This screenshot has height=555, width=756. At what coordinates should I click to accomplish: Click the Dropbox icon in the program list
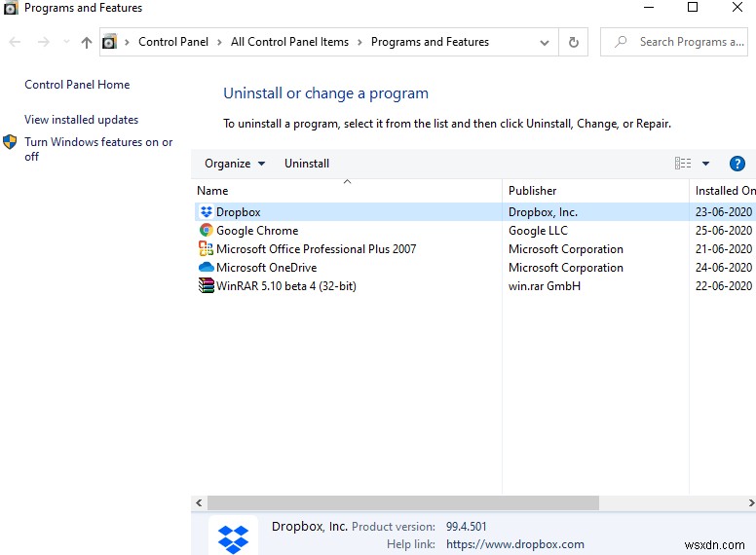tap(207, 211)
